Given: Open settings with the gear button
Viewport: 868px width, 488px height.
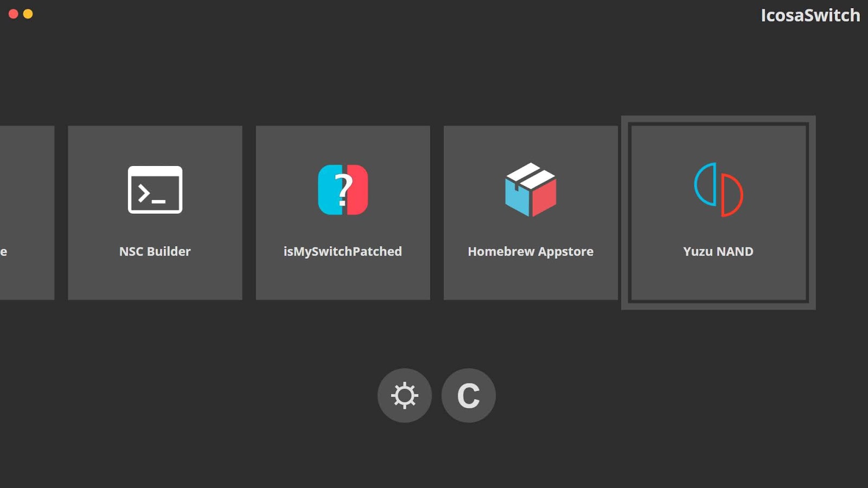Looking at the screenshot, I should tap(405, 395).
